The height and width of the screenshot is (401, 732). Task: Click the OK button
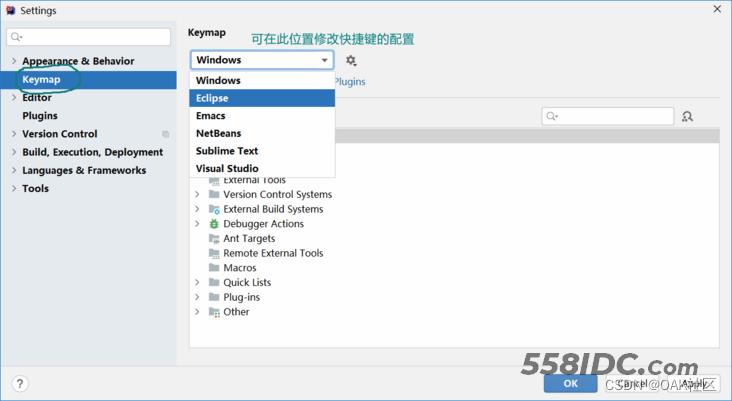pos(570,384)
